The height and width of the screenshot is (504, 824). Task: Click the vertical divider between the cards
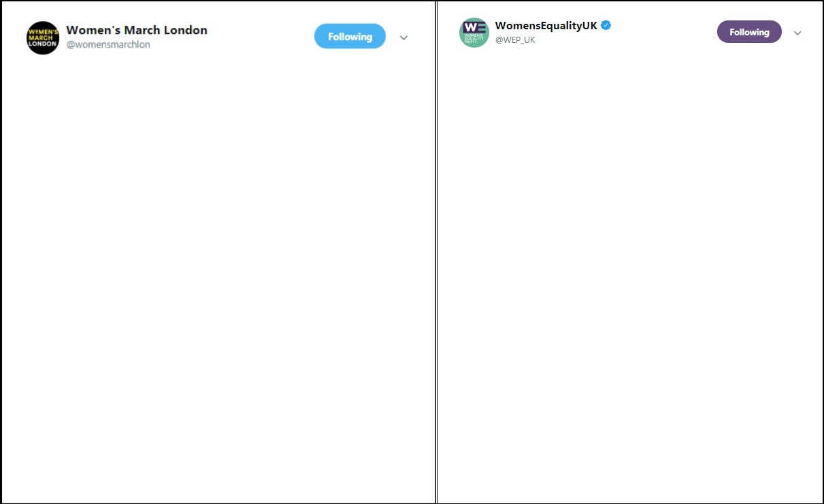pos(435,252)
